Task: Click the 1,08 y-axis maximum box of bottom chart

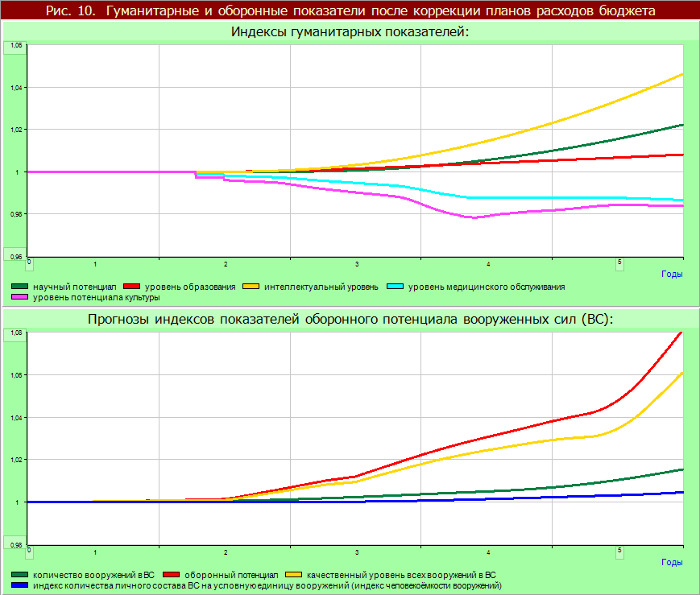Action: point(15,336)
